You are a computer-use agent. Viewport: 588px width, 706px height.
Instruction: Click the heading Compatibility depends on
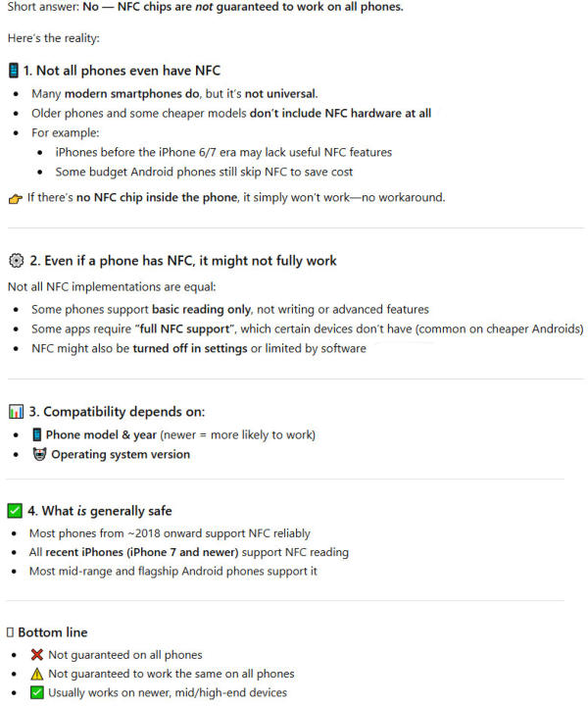point(117,412)
